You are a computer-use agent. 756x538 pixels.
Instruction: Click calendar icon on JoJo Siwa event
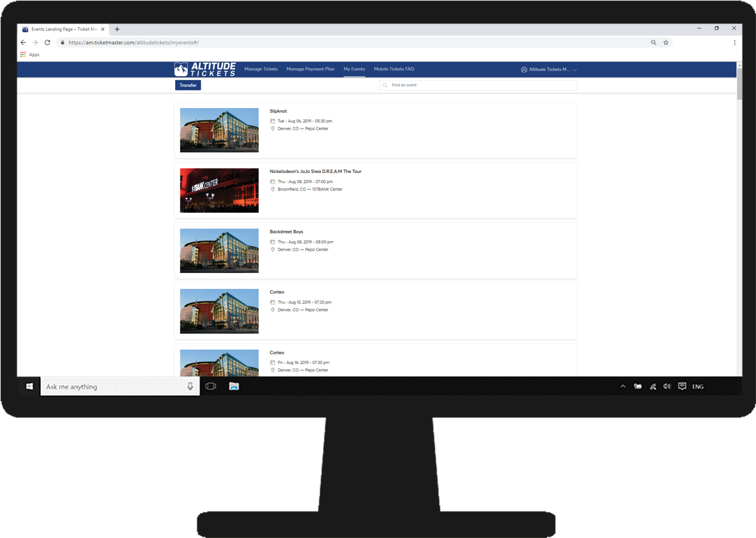(272, 182)
